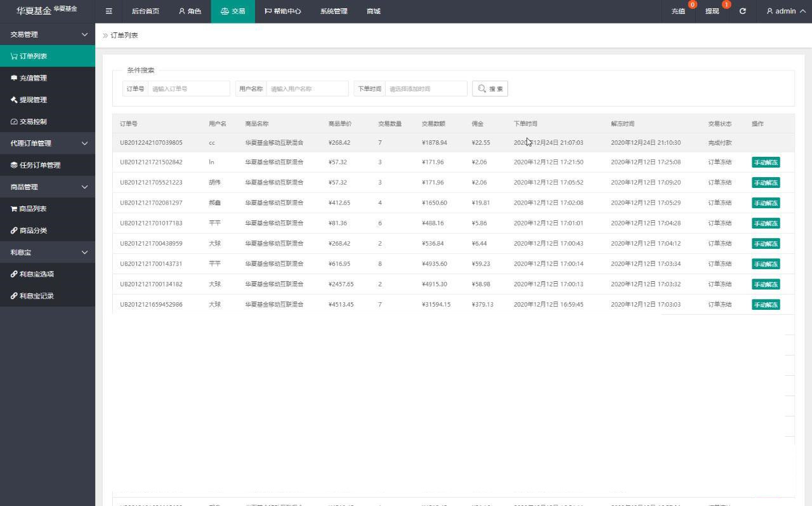The width and height of the screenshot is (812, 506).
Task: Switch to the 系统管理 menu
Action: point(333,11)
